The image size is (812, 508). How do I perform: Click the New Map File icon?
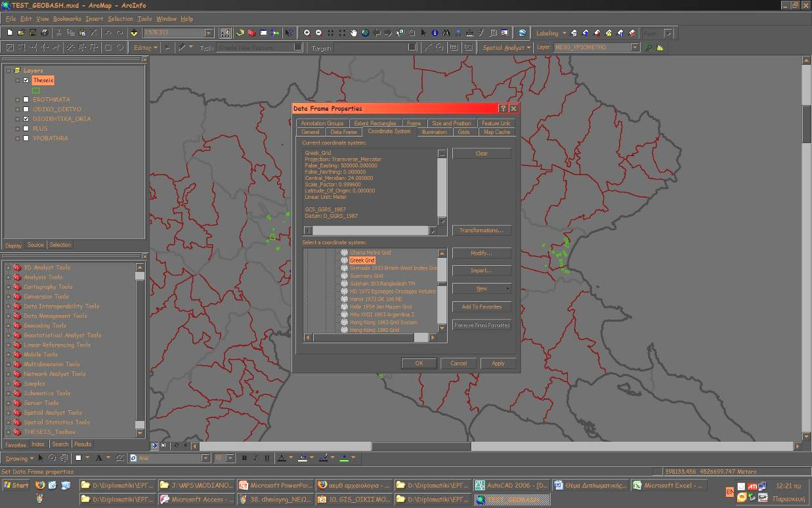point(10,32)
